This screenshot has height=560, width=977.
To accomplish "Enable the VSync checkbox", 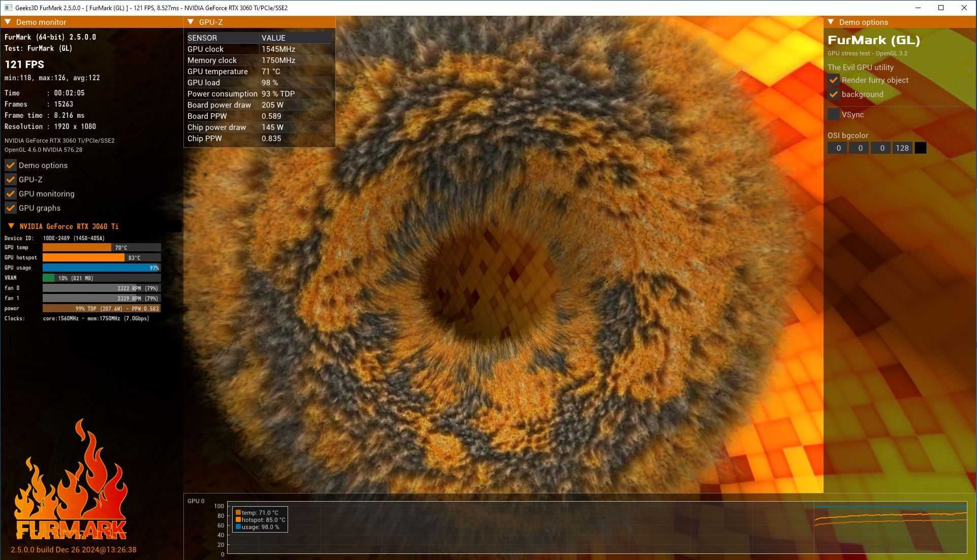I will point(833,114).
